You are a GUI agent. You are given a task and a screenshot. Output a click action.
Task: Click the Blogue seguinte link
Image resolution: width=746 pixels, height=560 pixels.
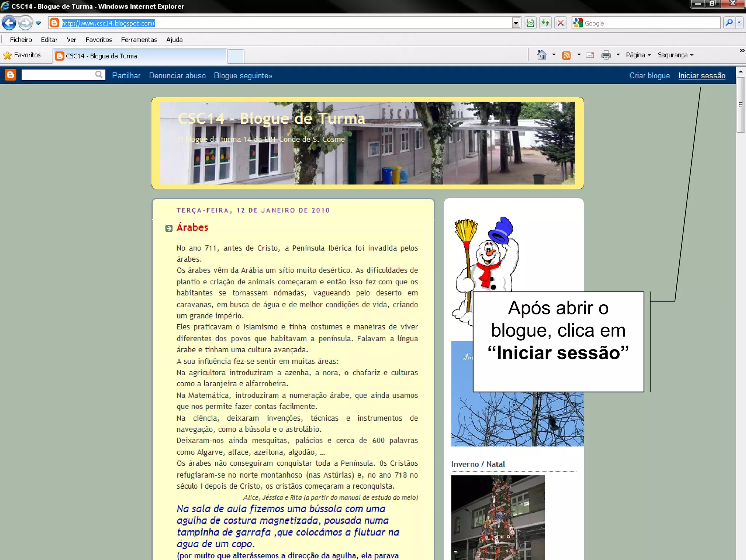[x=243, y=75]
